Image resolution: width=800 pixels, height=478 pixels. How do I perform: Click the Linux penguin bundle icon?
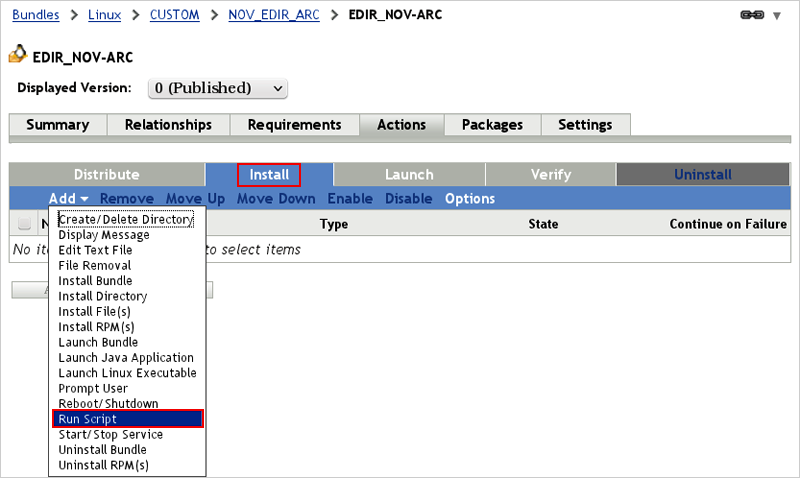tap(17, 55)
